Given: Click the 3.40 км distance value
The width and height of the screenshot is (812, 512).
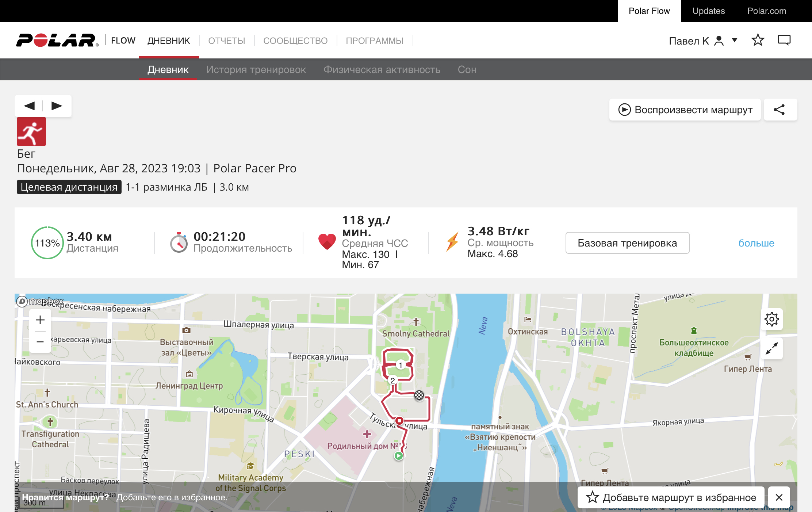Looking at the screenshot, I should (x=89, y=236).
